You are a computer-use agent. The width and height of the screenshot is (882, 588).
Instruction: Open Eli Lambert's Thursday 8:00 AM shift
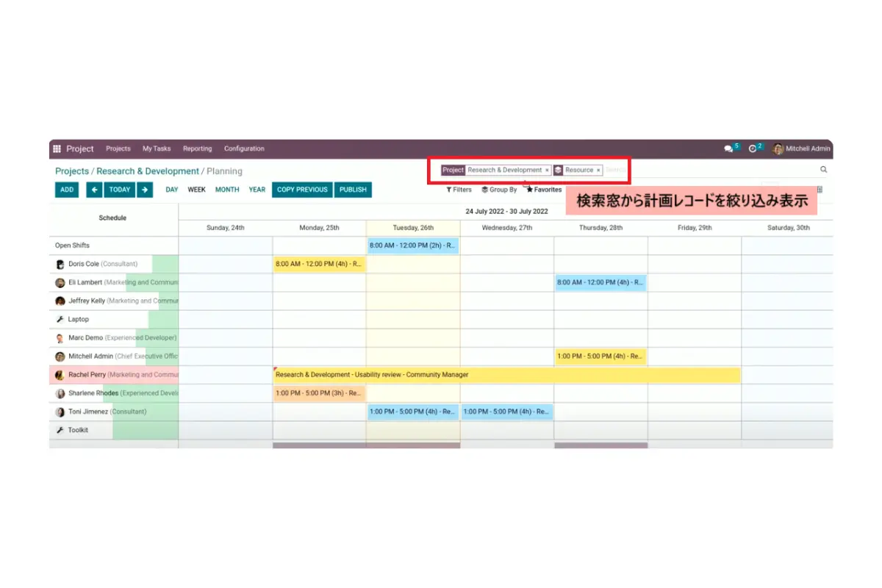pyautogui.click(x=601, y=282)
